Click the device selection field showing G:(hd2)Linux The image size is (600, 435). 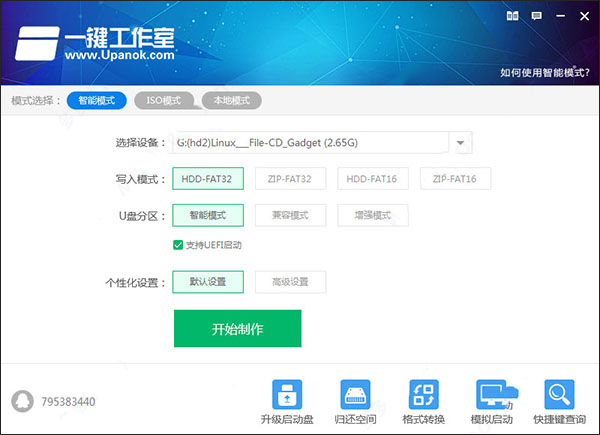(310, 143)
